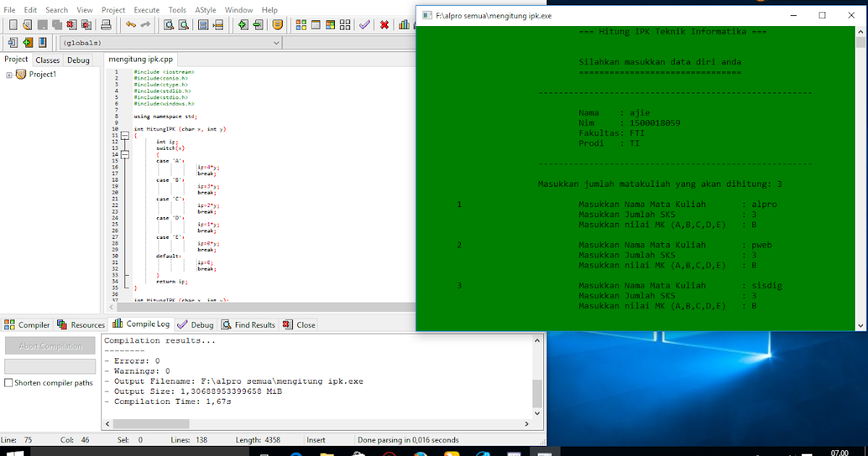Click the Insert snippet icon in second toolbar row
This screenshot has width=868, height=456.
(x=13, y=43)
